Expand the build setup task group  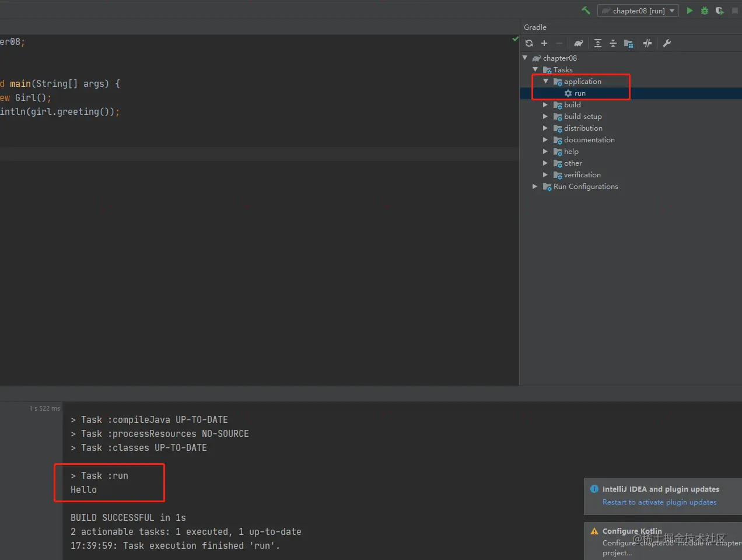pyautogui.click(x=545, y=117)
